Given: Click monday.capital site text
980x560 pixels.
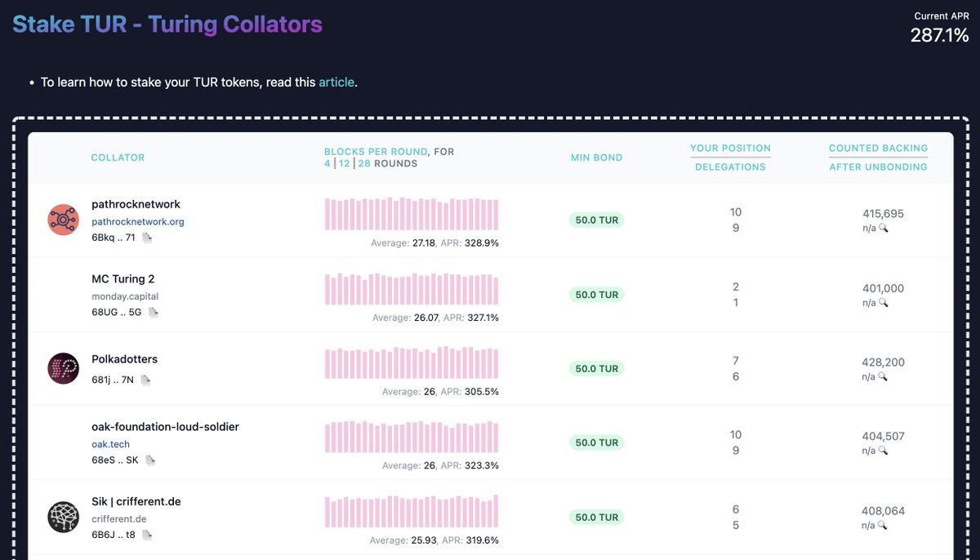Looking at the screenshot, I should tap(125, 296).
